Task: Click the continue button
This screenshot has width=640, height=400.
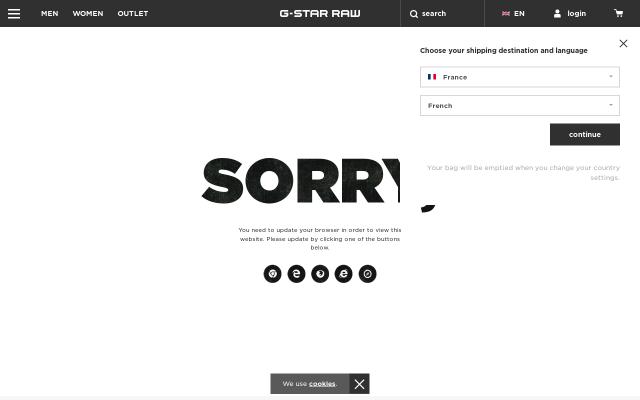Action: 584,134
